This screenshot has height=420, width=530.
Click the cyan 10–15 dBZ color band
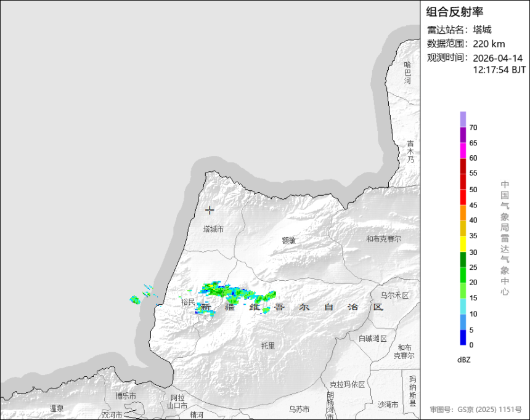pyautogui.click(x=463, y=306)
